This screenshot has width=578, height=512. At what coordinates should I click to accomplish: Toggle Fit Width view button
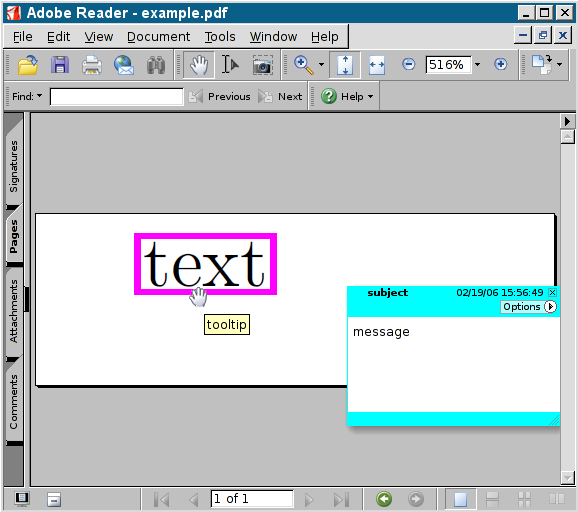(x=377, y=65)
